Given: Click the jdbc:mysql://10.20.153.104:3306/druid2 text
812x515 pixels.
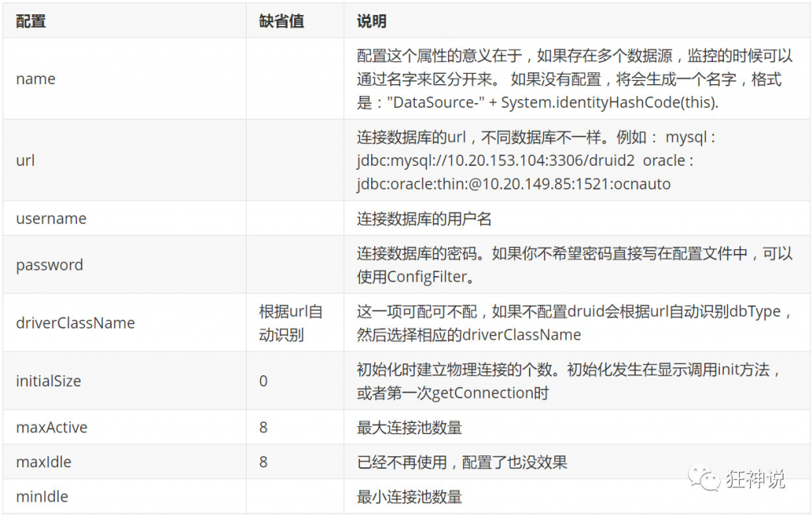Looking at the screenshot, I should coord(496,160).
